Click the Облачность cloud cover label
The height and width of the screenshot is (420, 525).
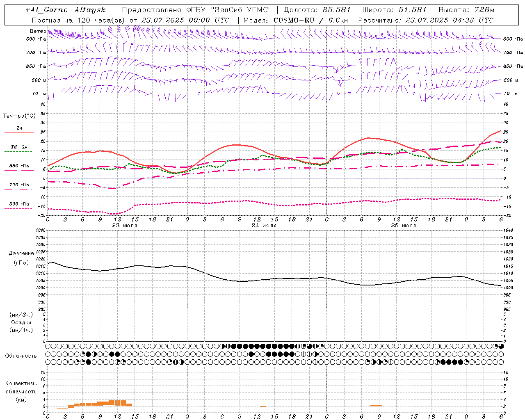click(x=21, y=356)
